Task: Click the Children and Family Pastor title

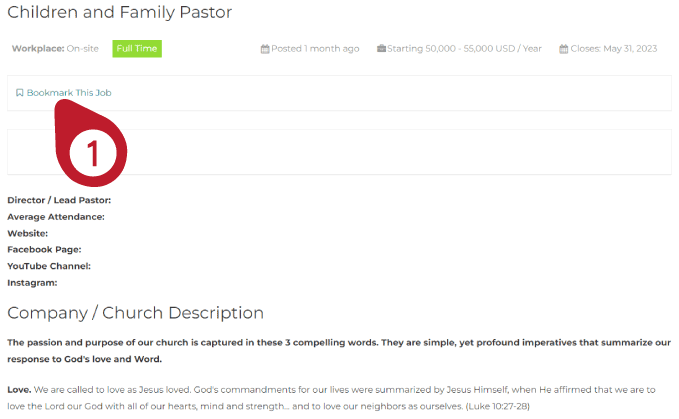Action: tap(120, 13)
